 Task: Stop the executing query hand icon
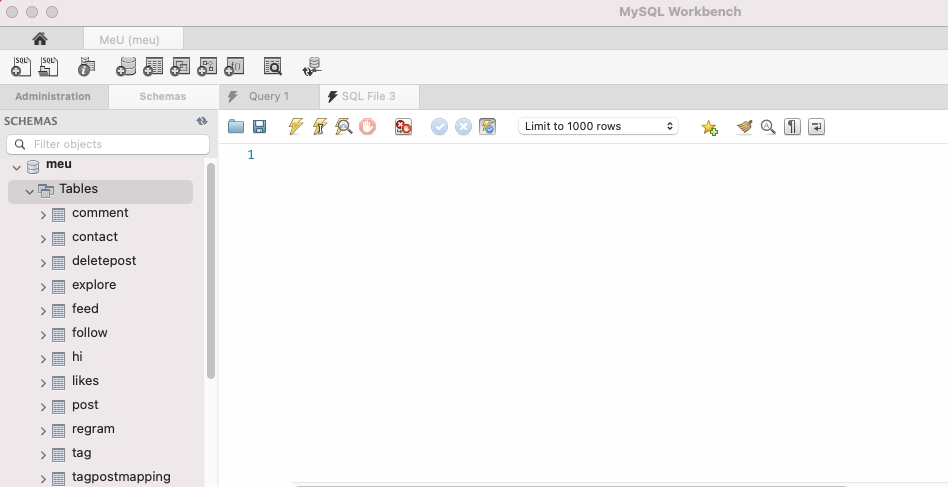tap(367, 126)
